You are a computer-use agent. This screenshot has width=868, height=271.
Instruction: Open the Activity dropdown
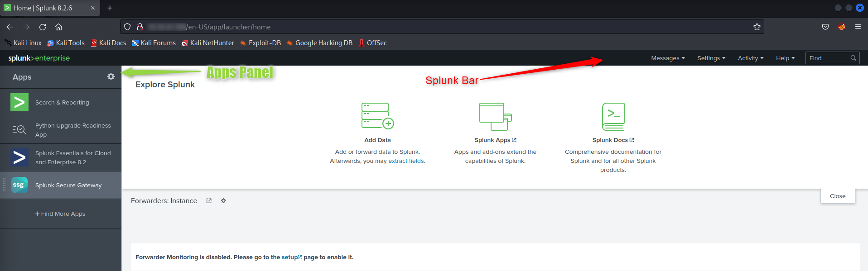pos(750,58)
